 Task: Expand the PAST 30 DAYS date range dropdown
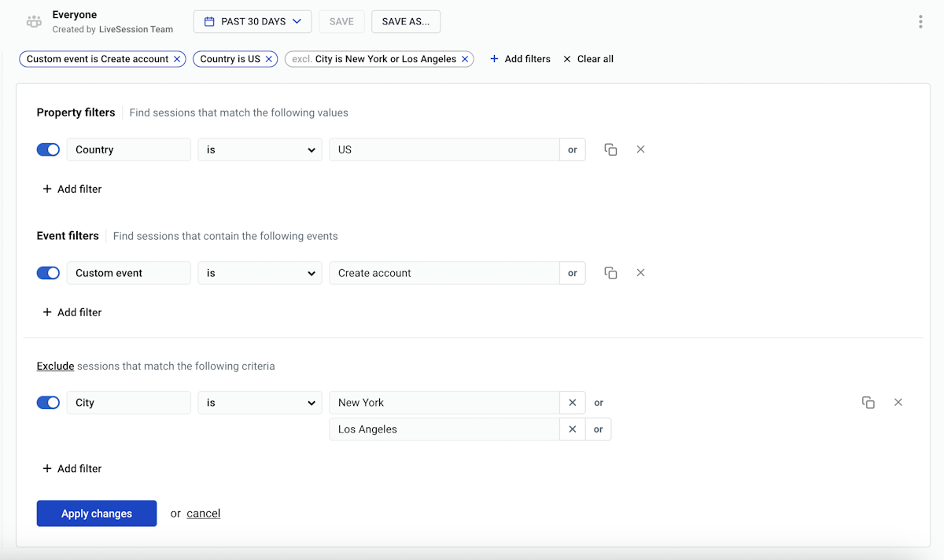tap(253, 22)
